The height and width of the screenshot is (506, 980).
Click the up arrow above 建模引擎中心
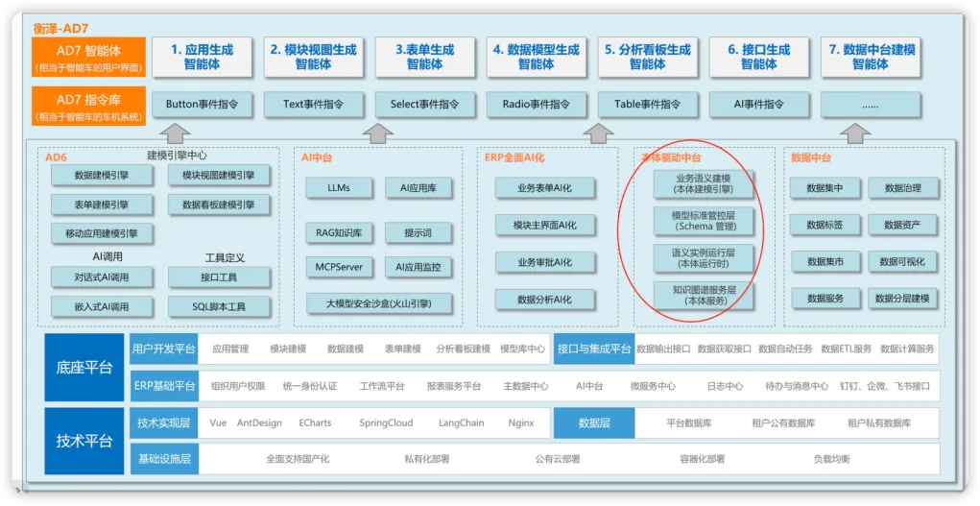pyautogui.click(x=177, y=133)
